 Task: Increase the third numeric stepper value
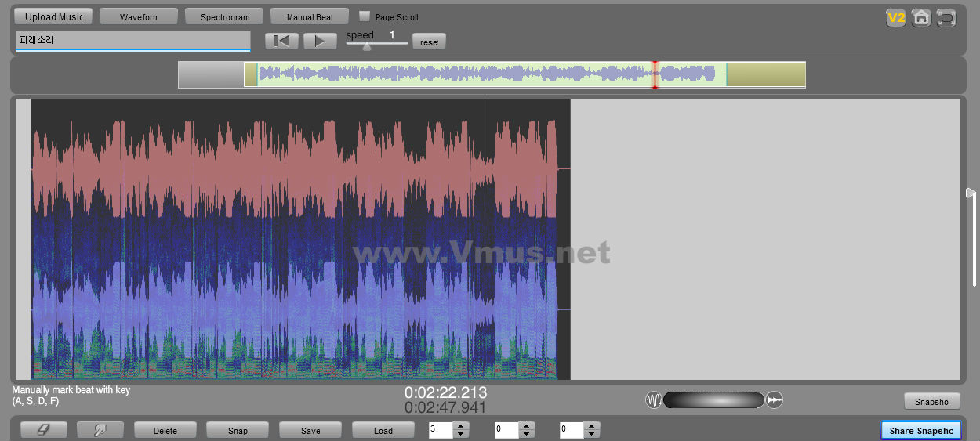[x=592, y=426]
